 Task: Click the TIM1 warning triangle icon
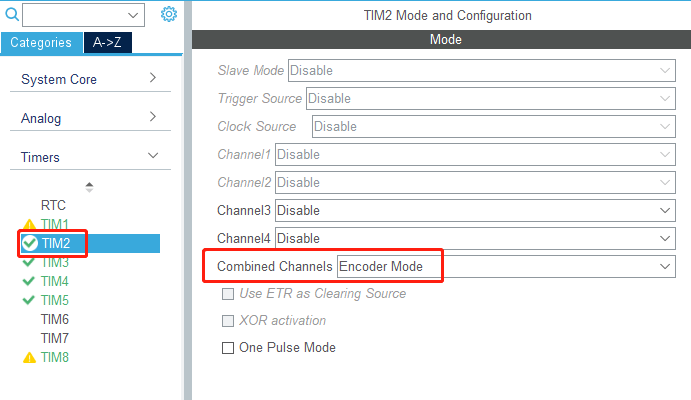(x=29, y=224)
